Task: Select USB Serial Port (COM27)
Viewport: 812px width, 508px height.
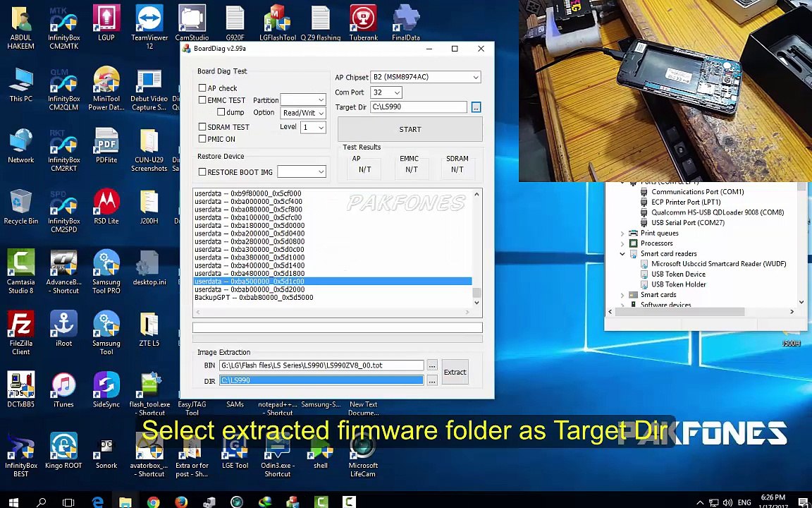Action: [x=688, y=223]
